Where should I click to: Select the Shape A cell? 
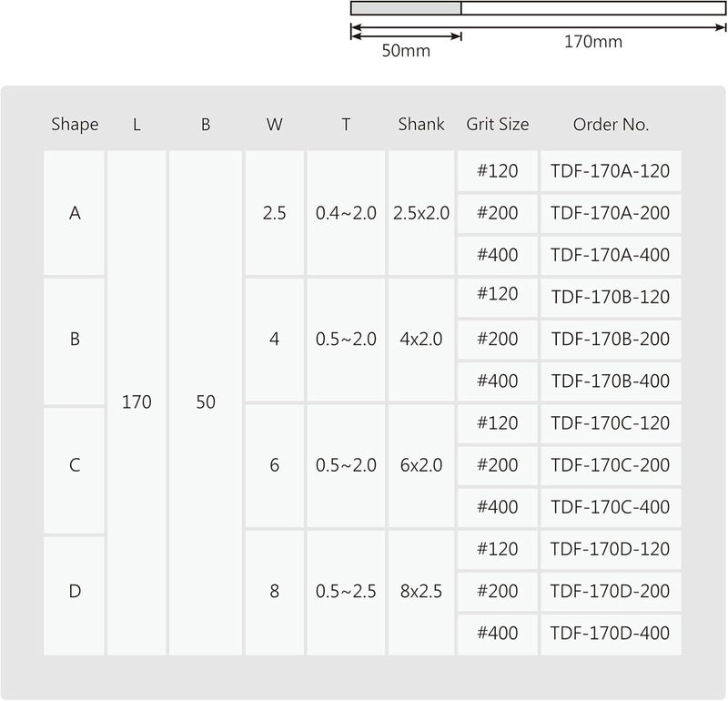[75, 213]
